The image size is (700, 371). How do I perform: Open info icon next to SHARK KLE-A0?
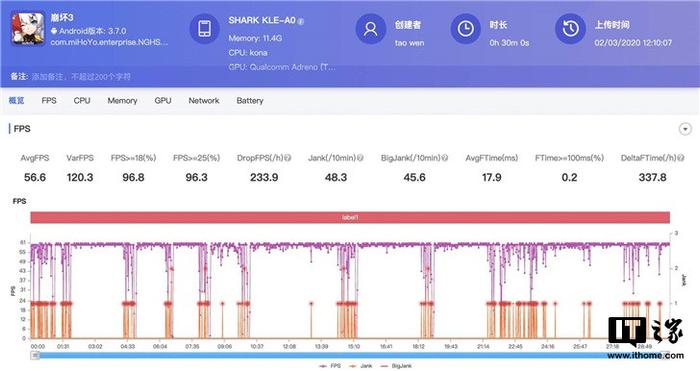tap(301, 21)
